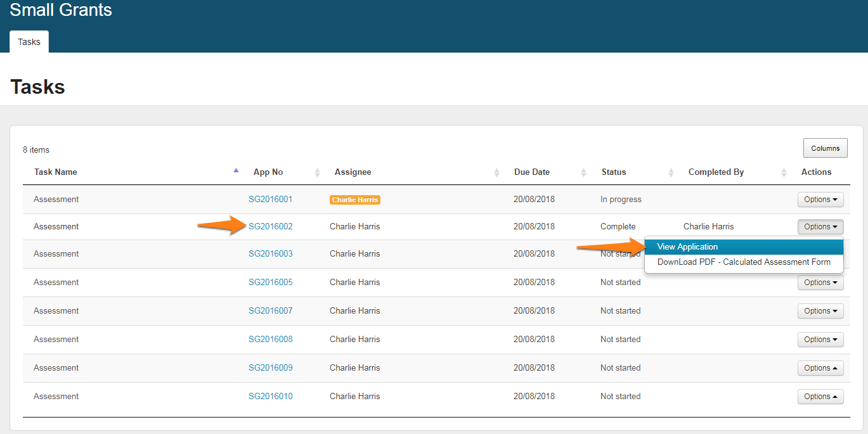Expand Options dropdown for SG2016005

pos(820,283)
